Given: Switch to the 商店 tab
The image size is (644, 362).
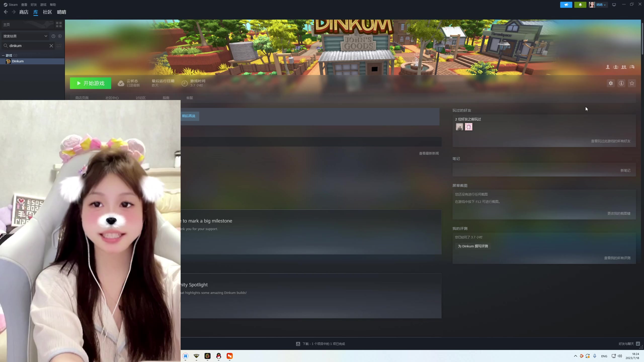Looking at the screenshot, I should tap(24, 12).
